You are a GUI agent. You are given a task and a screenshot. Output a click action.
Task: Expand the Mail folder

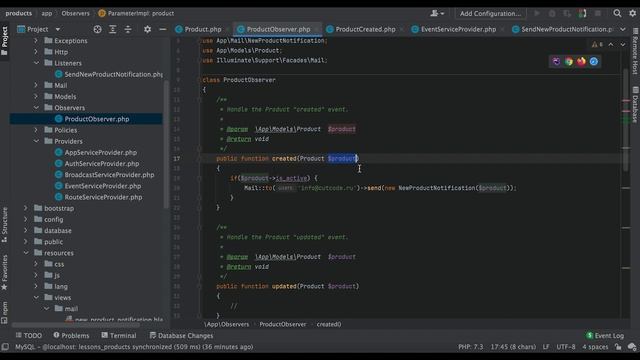click(36, 85)
